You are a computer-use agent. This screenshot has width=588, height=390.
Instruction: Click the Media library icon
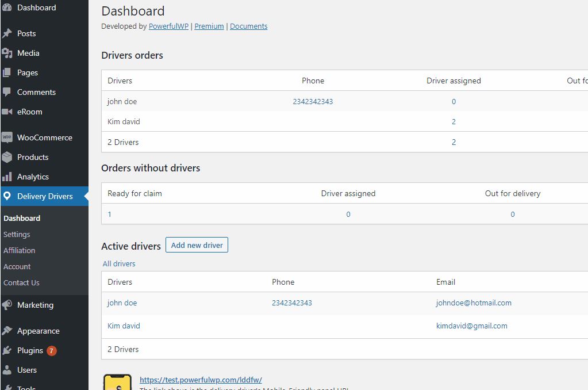pos(7,53)
